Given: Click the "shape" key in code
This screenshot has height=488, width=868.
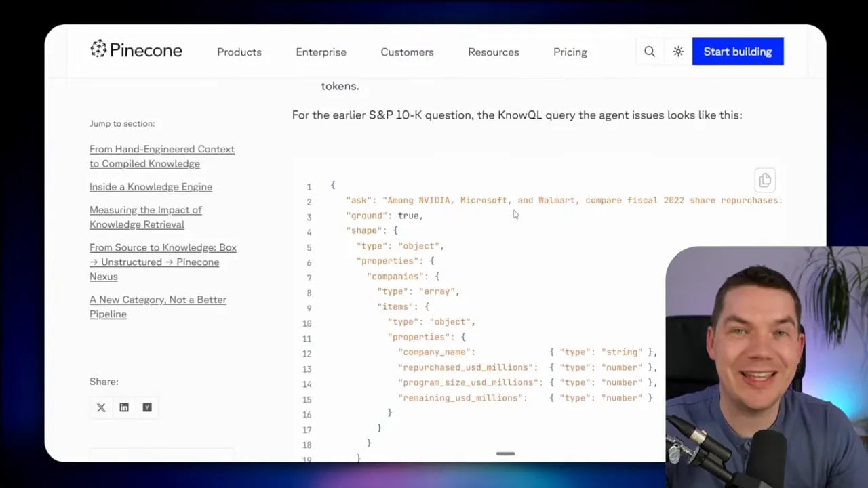Looking at the screenshot, I should point(364,231).
